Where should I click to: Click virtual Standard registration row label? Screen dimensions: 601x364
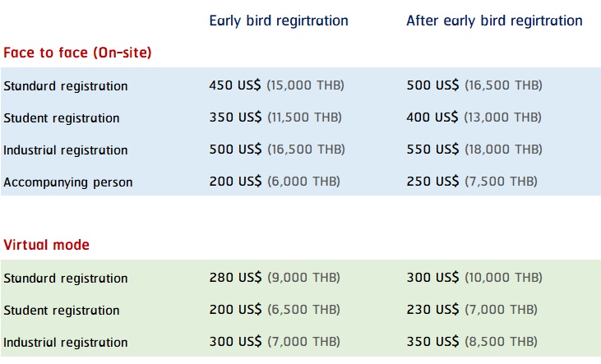point(66,279)
